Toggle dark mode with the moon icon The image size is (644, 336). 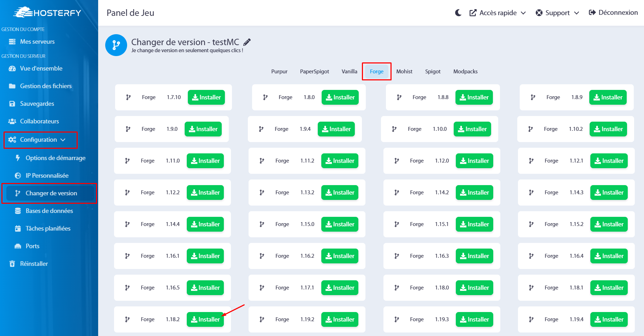(458, 13)
